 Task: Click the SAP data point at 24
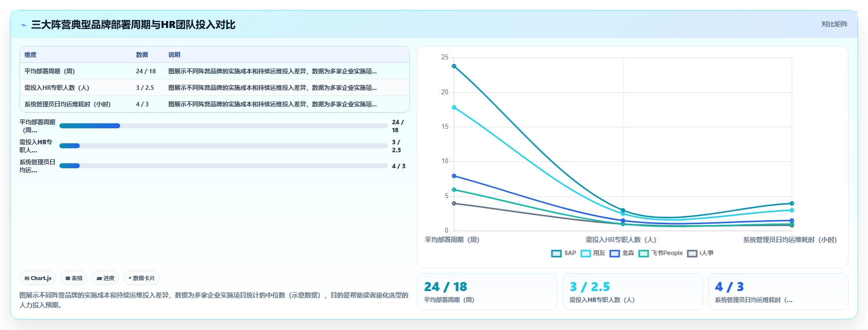pyautogui.click(x=454, y=66)
